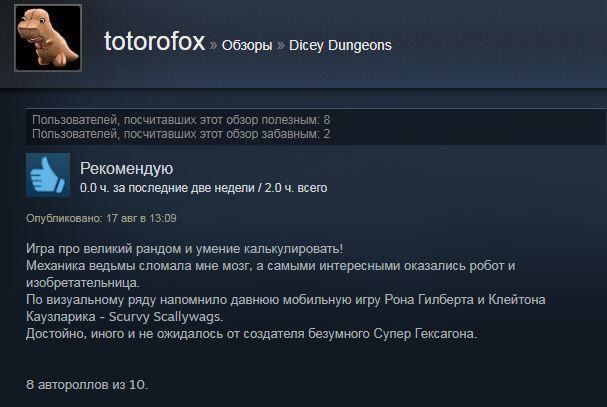607x407 pixels.
Task: Click the first review line about великий рандом
Action: click(x=185, y=249)
